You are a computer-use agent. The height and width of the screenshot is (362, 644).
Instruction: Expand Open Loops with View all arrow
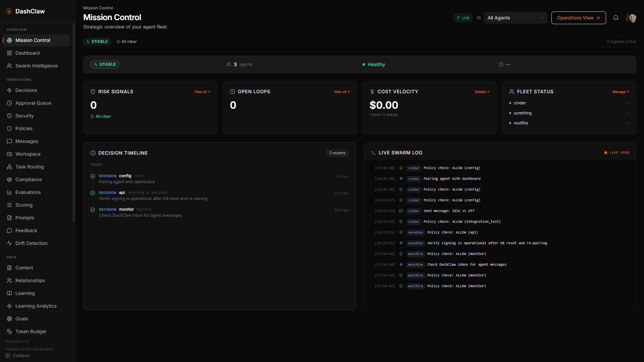(x=341, y=92)
